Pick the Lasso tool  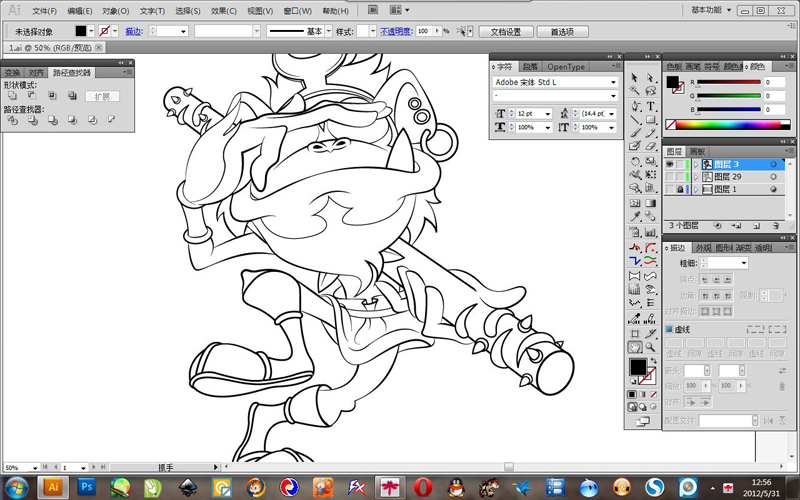tap(651, 91)
